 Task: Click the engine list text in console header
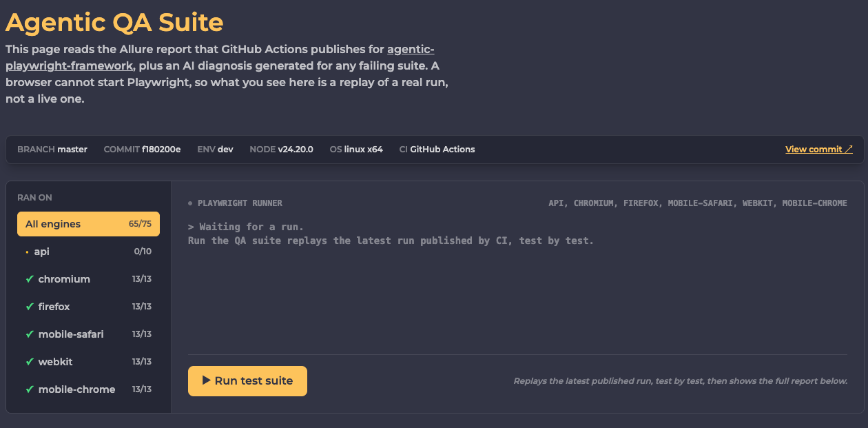698,203
